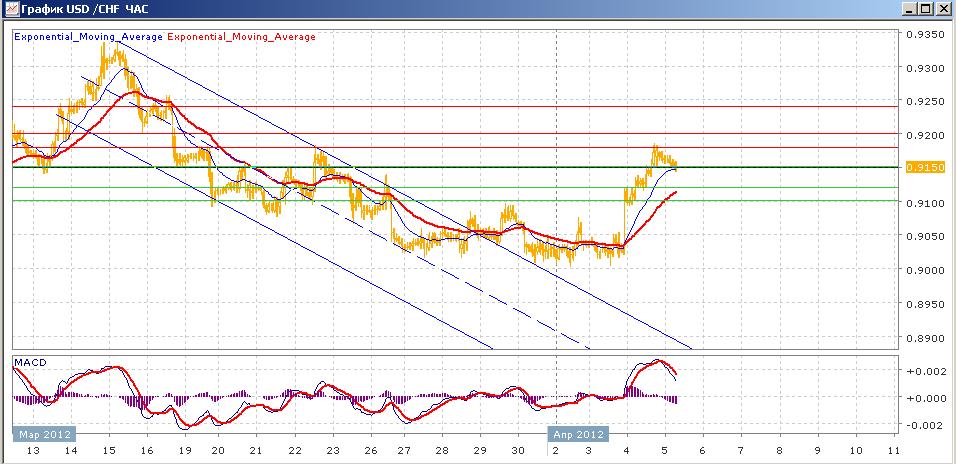
Task: Click the Апр 2012 month marker
Action: point(579,435)
